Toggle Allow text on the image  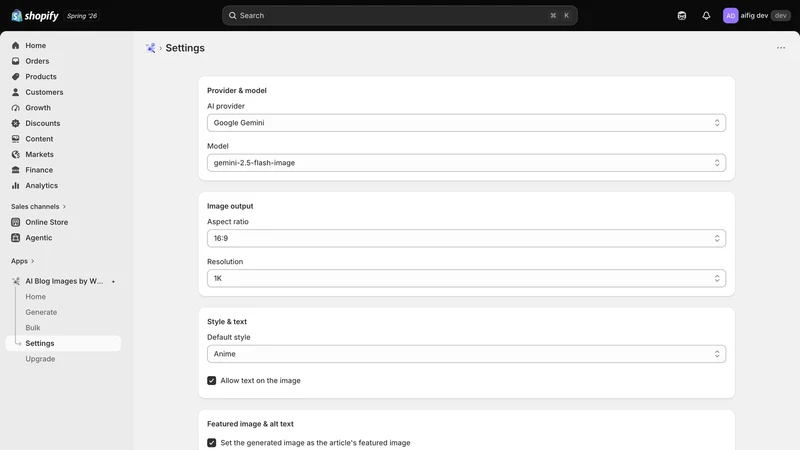[x=212, y=381]
